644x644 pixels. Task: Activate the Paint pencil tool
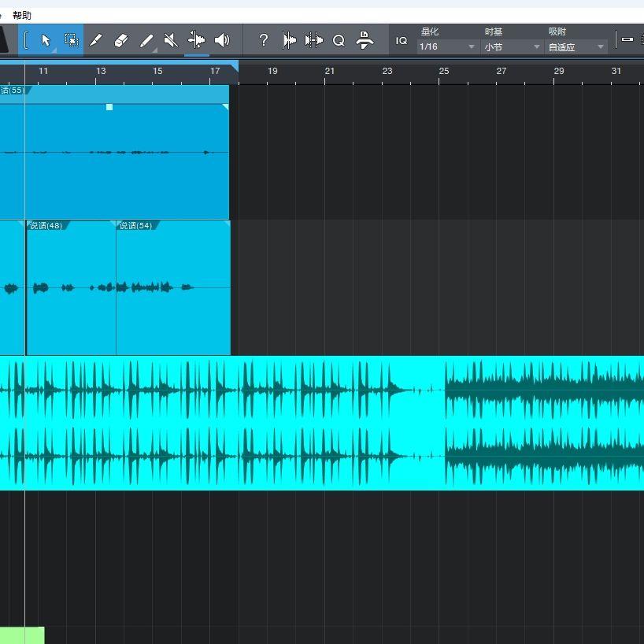point(146,40)
